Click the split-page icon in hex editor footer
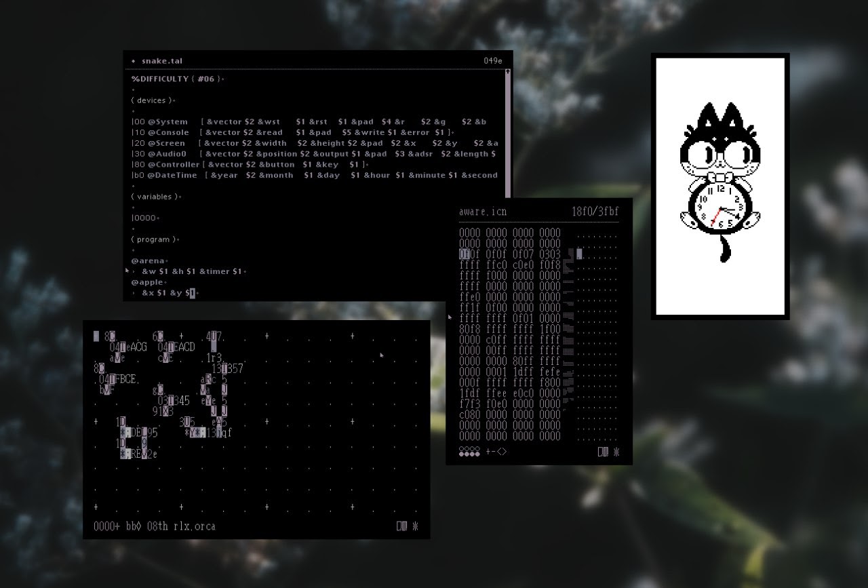This screenshot has width=868, height=588. pos(603,452)
